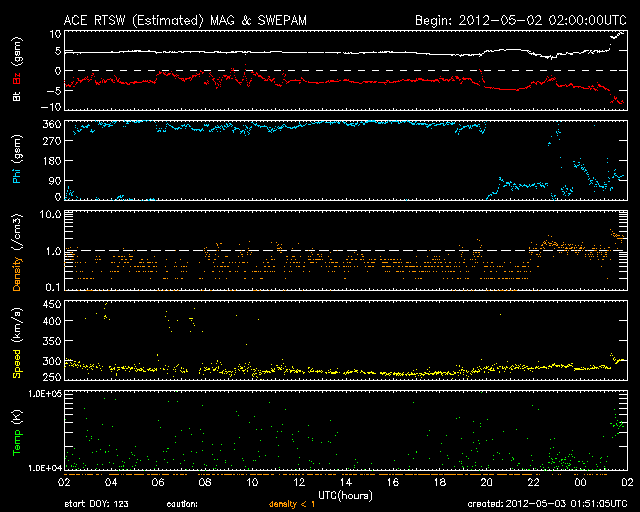Click the "250" tick on the Speed axis
640x512 pixels.
point(52,377)
